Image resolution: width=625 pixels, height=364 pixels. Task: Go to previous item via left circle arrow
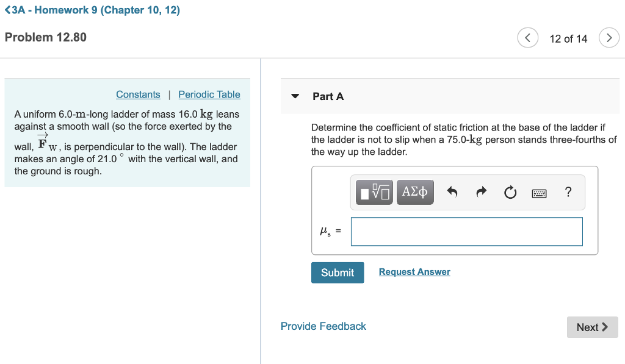pos(527,37)
